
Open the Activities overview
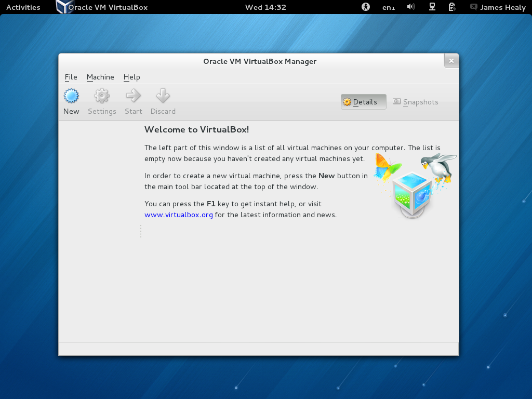[x=23, y=7]
